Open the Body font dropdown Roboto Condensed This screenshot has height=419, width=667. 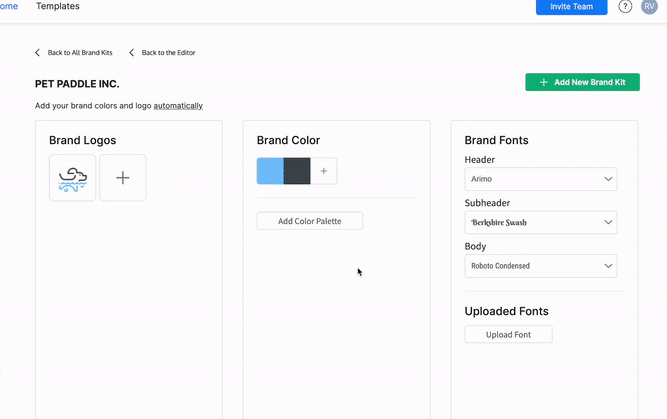(540, 266)
